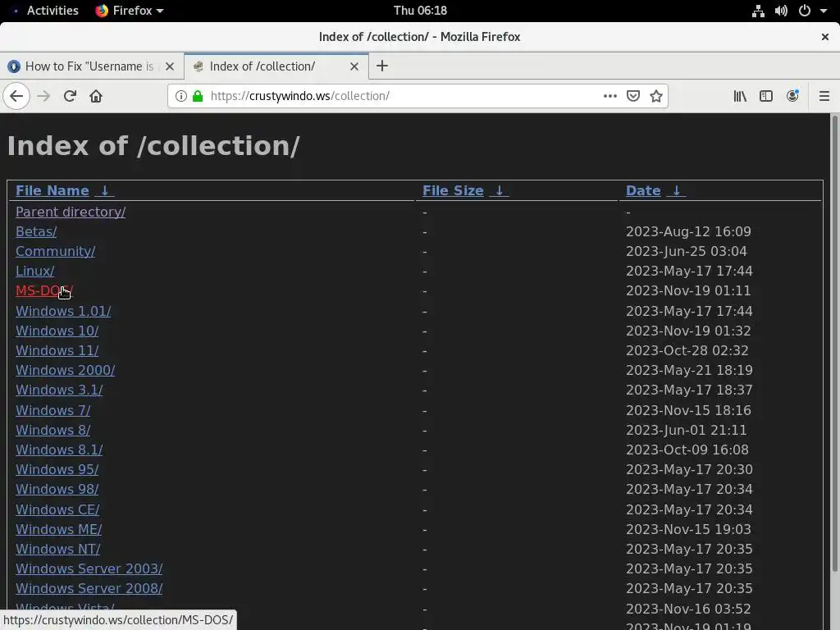Open the Windows 7/ folder

coord(53,410)
